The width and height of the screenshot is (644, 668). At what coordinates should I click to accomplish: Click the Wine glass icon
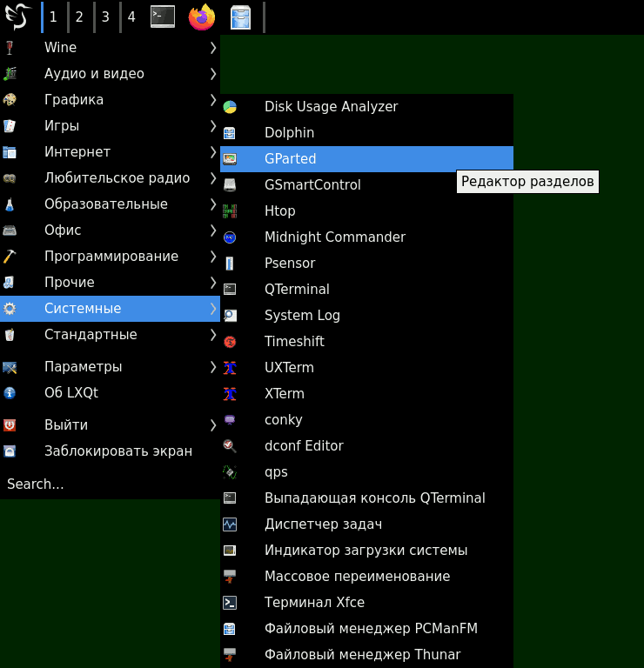[x=10, y=48]
